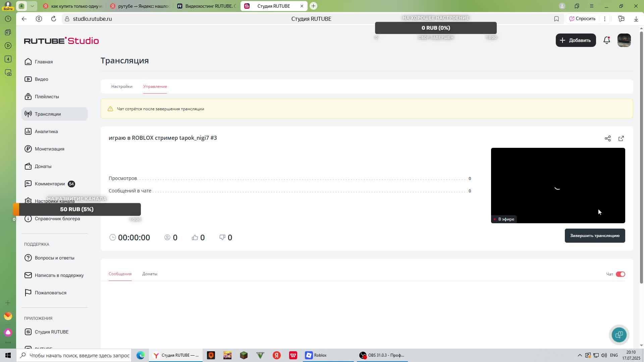Toggle the Чат switch off
Image resolution: width=644 pixels, height=362 pixels.
point(620,274)
